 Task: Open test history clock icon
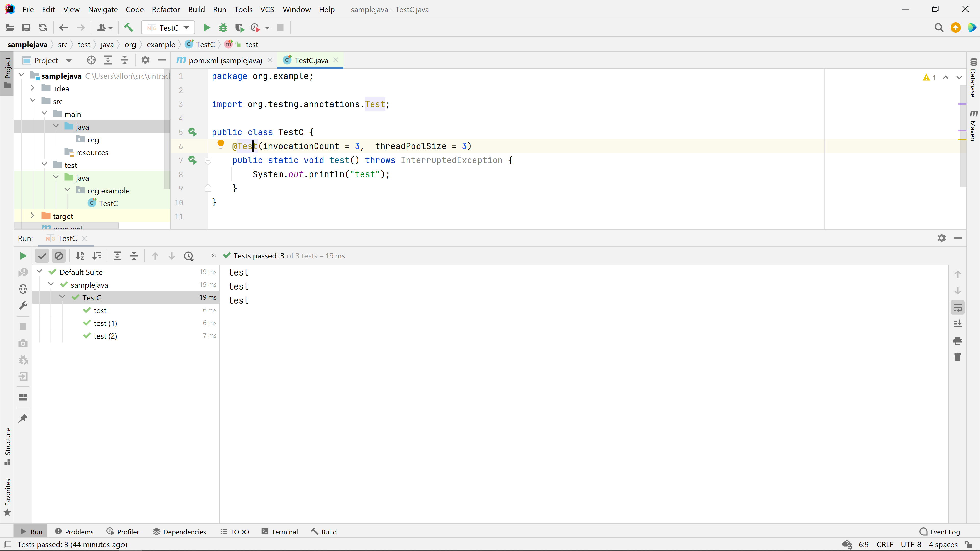pyautogui.click(x=189, y=256)
